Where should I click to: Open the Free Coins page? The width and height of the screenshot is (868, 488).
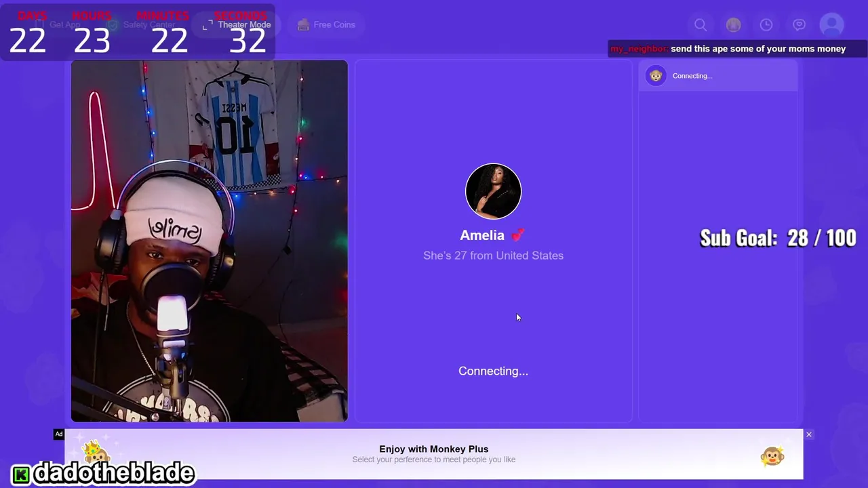(326, 24)
